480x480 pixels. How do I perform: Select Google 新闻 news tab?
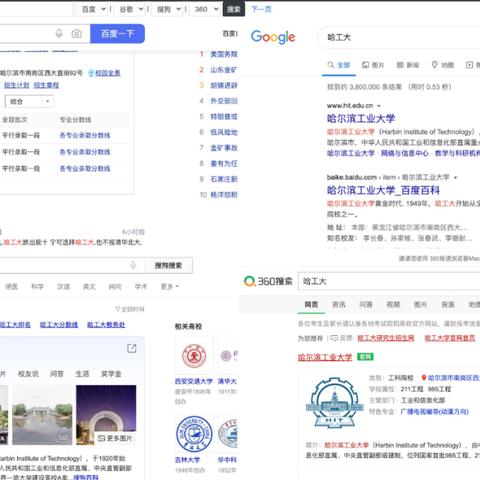407,65
